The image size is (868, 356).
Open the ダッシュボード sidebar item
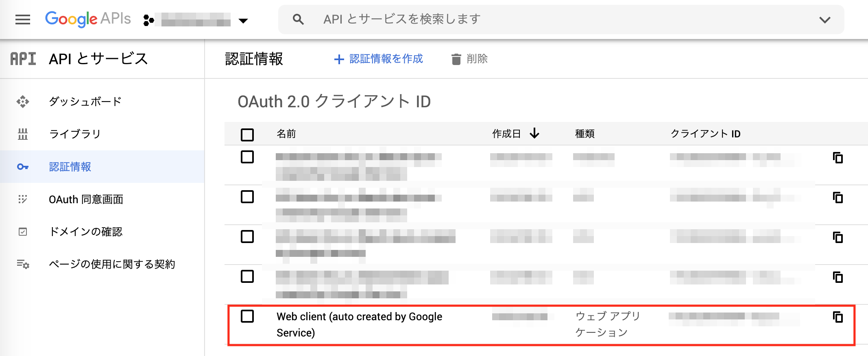(x=102, y=102)
